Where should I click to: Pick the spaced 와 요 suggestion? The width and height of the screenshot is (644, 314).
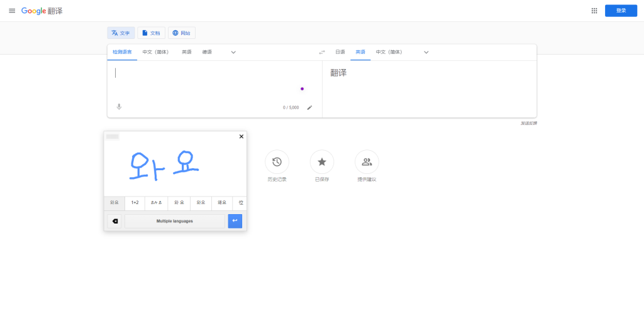point(179,202)
